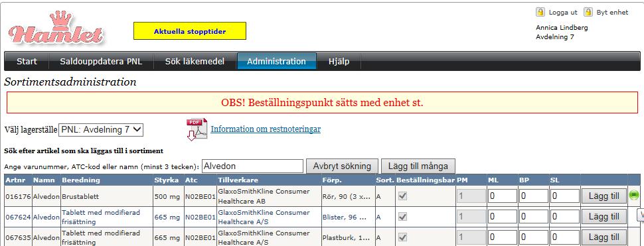Open the Välj lagerställe dropdown
The height and width of the screenshot is (246, 644).
101,129
